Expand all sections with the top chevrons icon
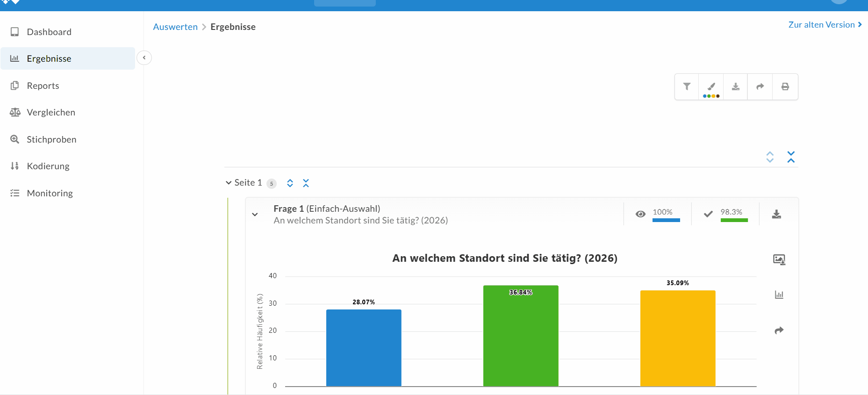Viewport: 868px width, 395px height. pos(770,157)
